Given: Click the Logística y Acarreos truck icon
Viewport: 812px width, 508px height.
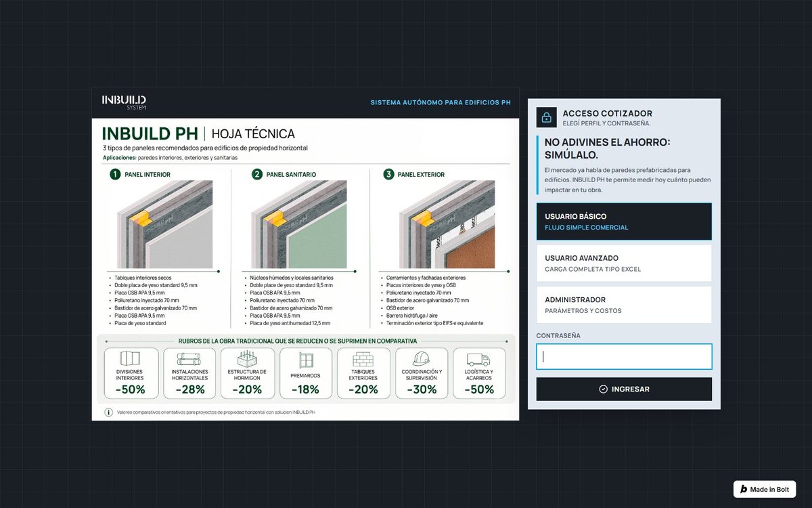Looking at the screenshot, I should (x=479, y=360).
